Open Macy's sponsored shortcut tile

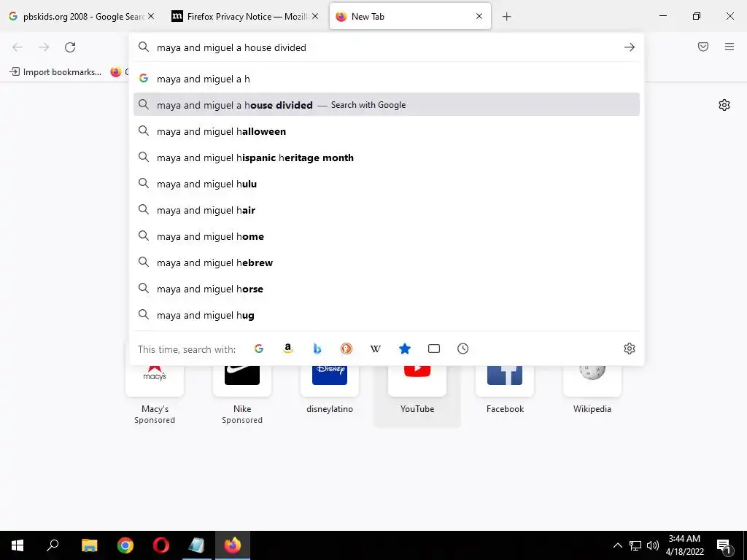[x=155, y=395]
